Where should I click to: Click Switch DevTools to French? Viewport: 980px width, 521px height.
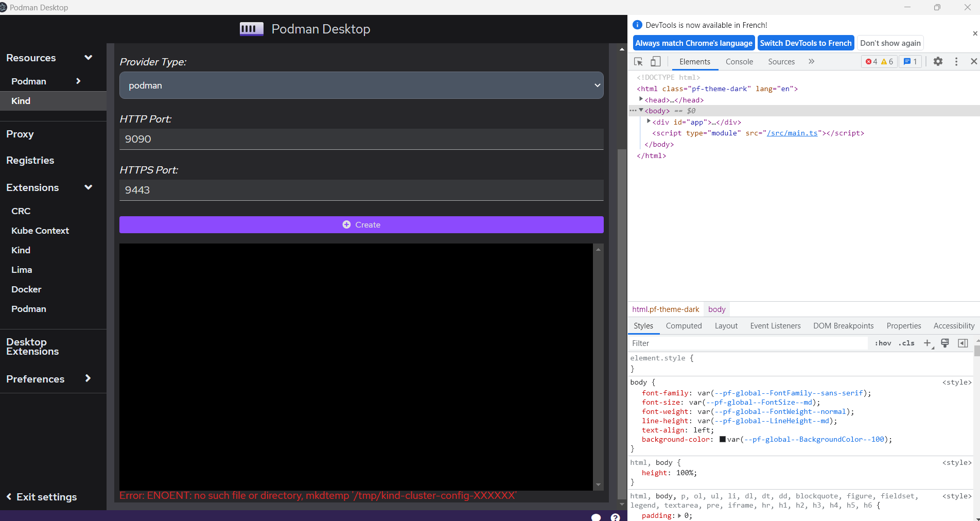[806, 43]
